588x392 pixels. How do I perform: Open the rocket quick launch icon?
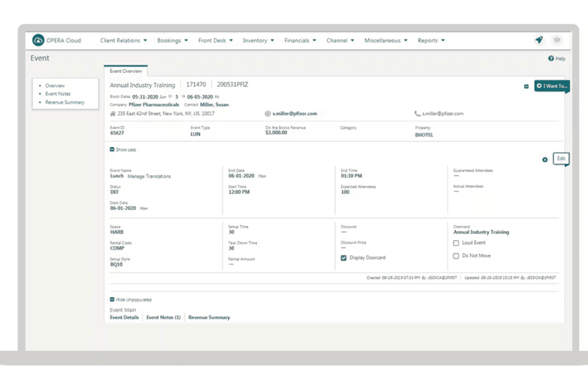tap(539, 40)
